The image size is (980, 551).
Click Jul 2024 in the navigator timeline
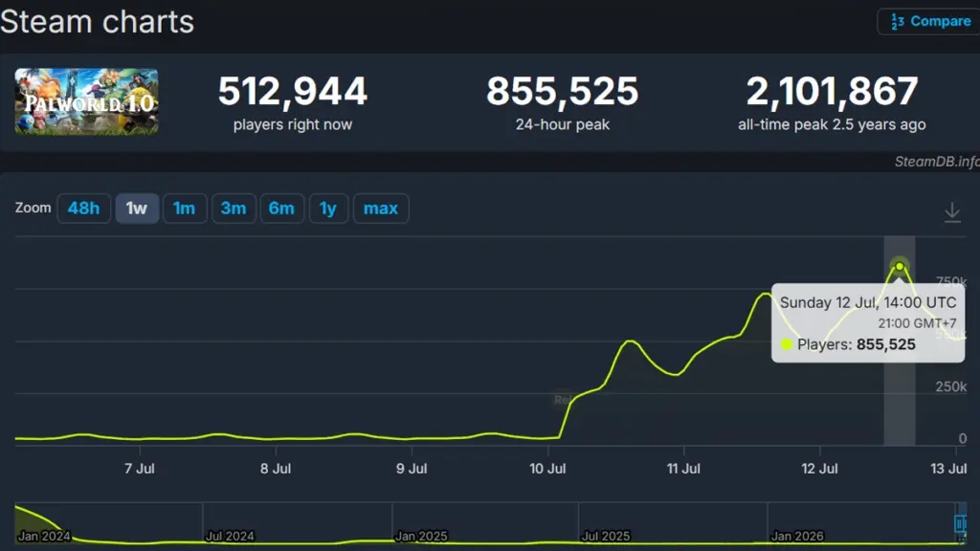[x=230, y=536]
